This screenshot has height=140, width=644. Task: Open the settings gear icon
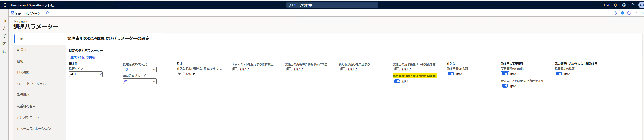[x=624, y=5]
